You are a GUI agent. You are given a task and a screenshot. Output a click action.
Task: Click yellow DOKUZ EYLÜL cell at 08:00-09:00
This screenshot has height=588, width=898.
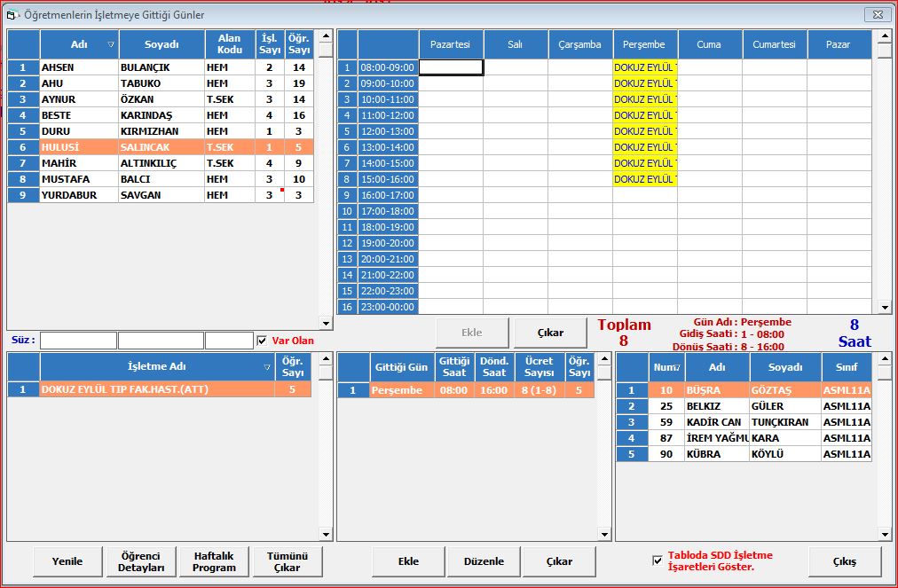coord(645,67)
